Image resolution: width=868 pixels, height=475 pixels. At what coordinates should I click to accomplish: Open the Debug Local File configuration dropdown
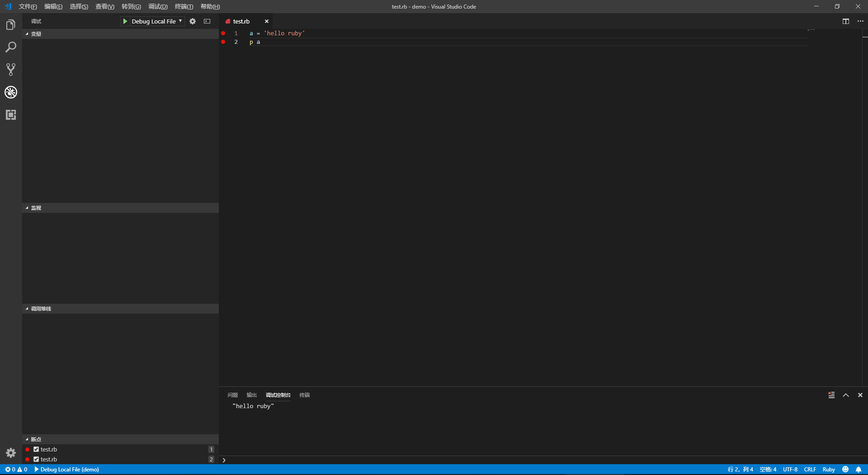click(157, 21)
